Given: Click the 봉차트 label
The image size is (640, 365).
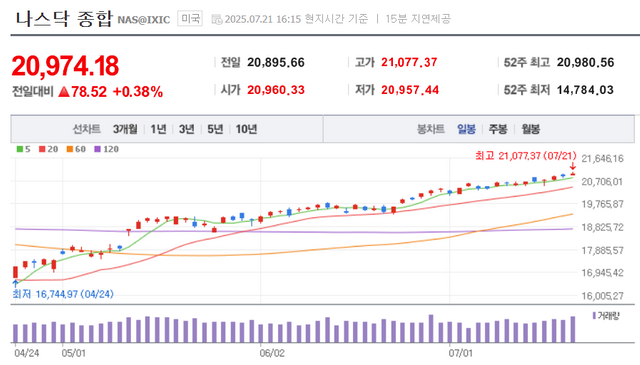Looking at the screenshot, I should click(x=430, y=129).
